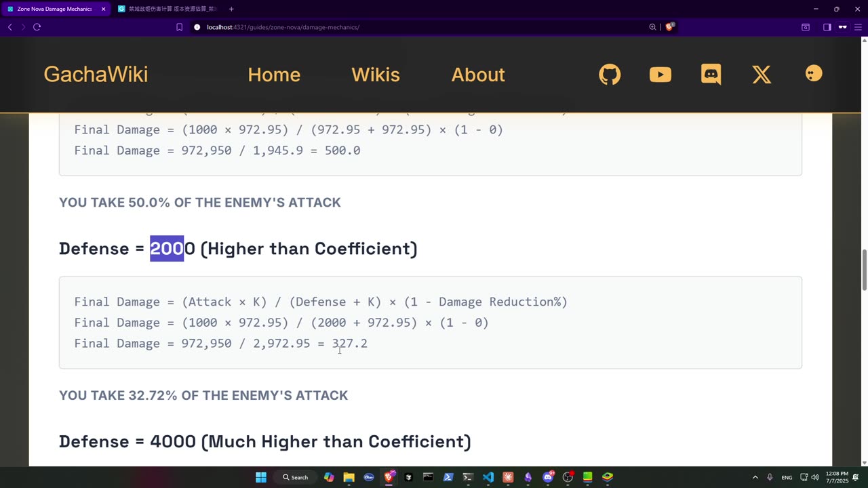Open a new browser tab
This screenshot has height=488, width=868.
coord(231,9)
